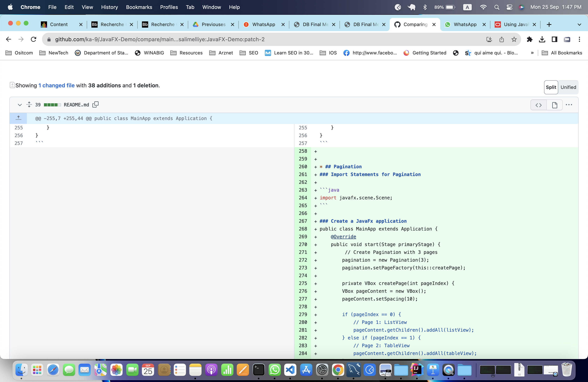The image size is (588, 382).
Task: Switch diff view to Unified
Action: (568, 87)
